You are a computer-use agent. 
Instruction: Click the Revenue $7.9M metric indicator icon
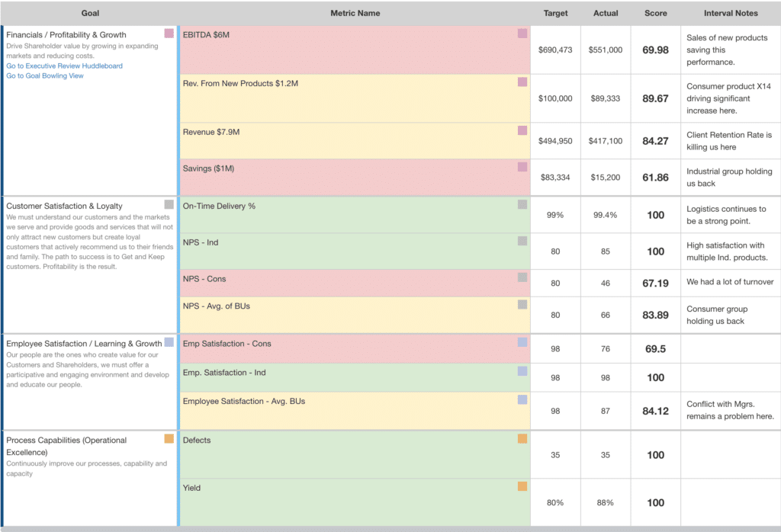[522, 130]
